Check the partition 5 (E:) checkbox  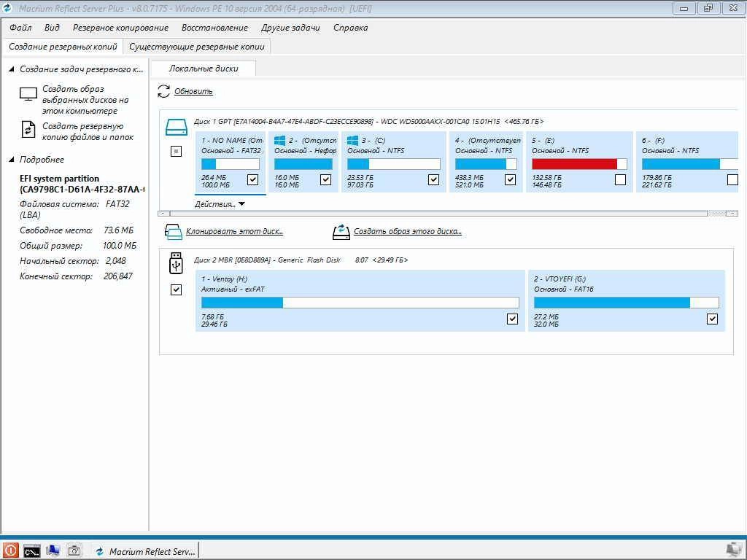[x=620, y=179]
